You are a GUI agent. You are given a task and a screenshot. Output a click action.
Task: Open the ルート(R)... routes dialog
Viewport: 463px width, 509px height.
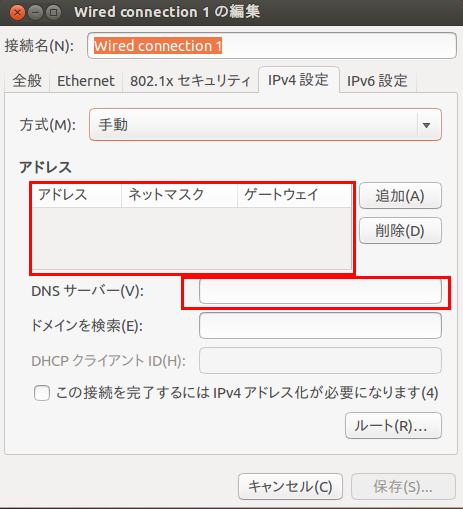(x=393, y=426)
